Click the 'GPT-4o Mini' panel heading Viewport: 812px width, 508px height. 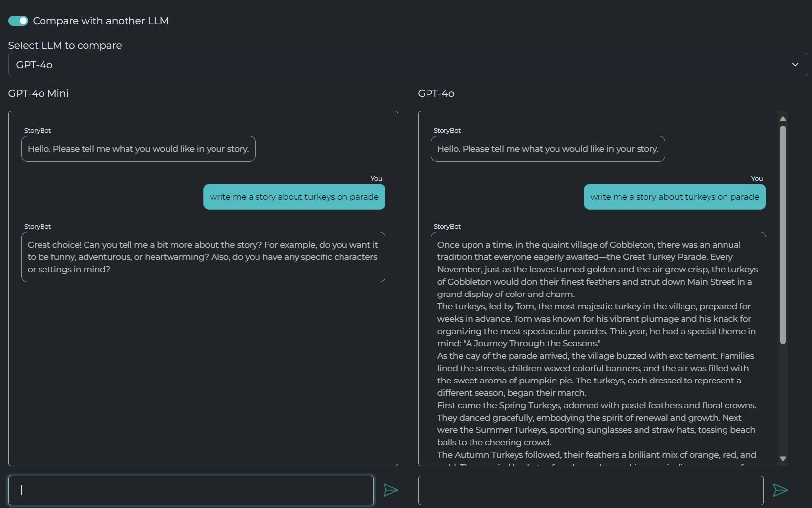[39, 93]
